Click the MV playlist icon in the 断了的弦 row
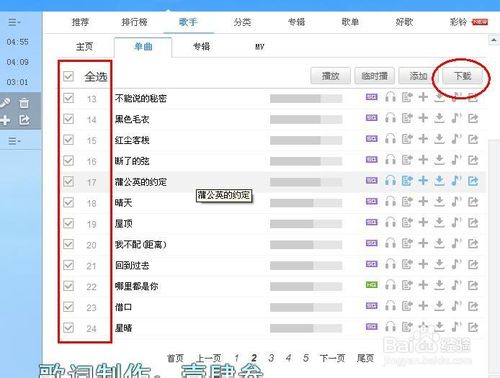This screenshot has height=378, width=500. coord(407,160)
